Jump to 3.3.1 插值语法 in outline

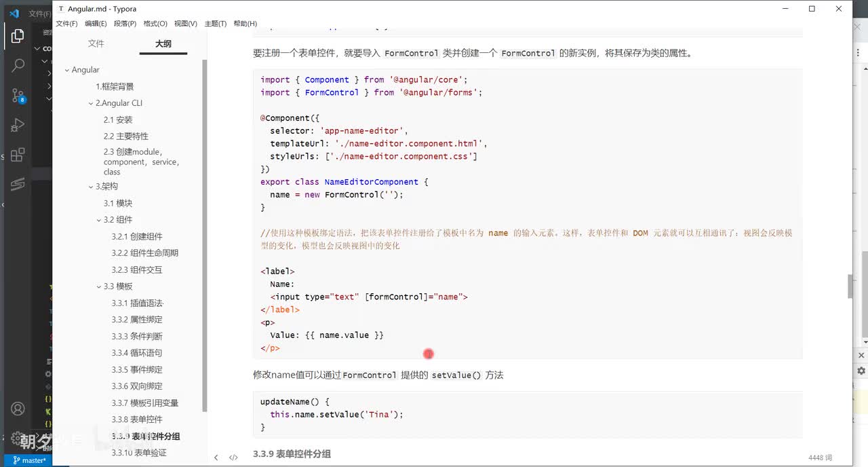[137, 303]
